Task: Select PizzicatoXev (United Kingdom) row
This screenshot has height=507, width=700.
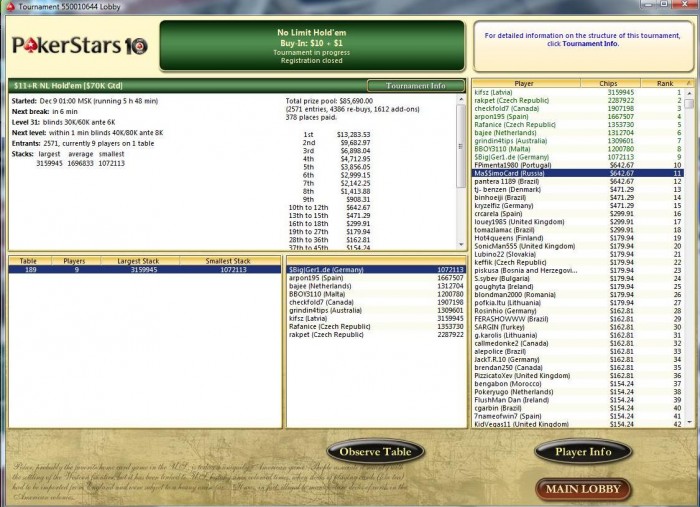Action: point(578,376)
